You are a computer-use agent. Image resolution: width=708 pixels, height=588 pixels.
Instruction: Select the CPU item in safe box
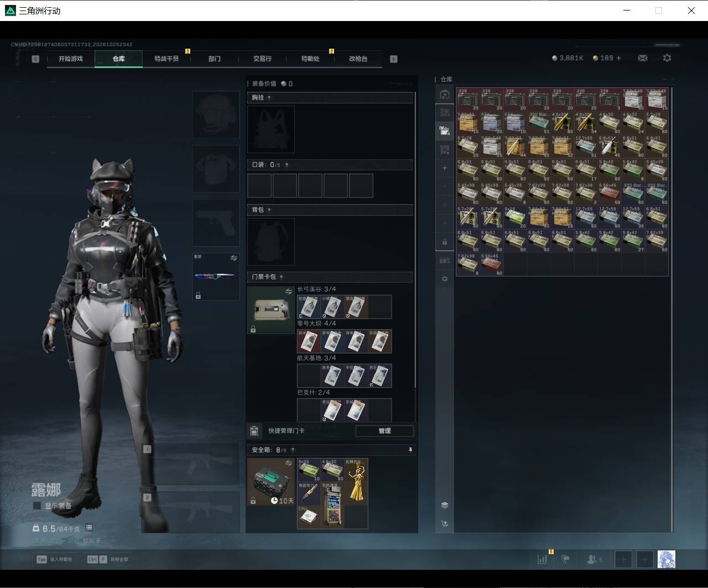pyautogui.click(x=309, y=517)
